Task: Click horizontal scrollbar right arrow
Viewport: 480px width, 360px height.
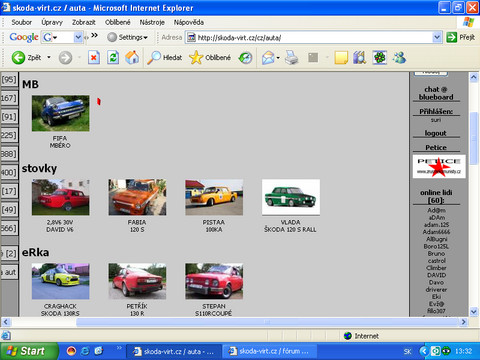Action: click(x=463, y=322)
